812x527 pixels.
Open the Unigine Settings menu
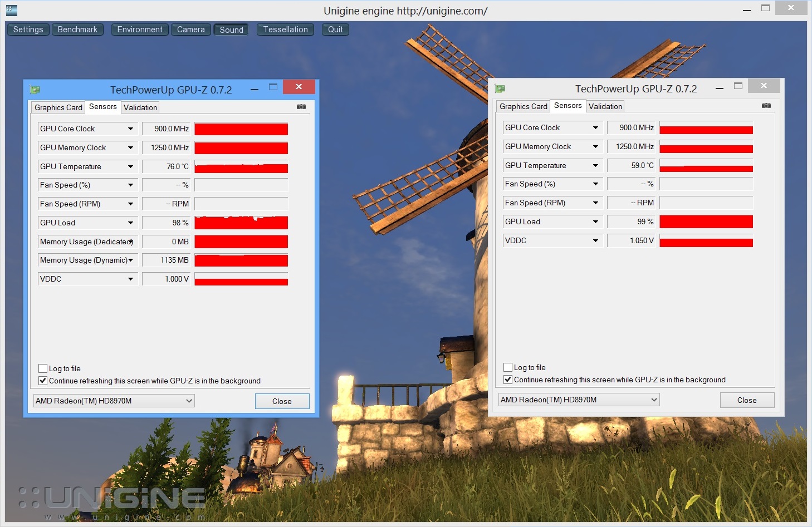click(x=28, y=29)
